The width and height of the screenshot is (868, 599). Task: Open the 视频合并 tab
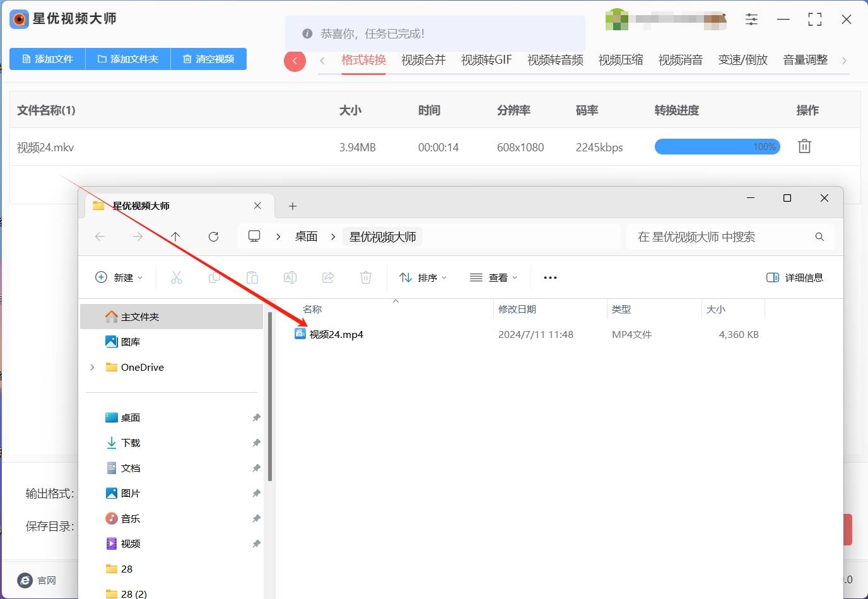[x=423, y=60]
